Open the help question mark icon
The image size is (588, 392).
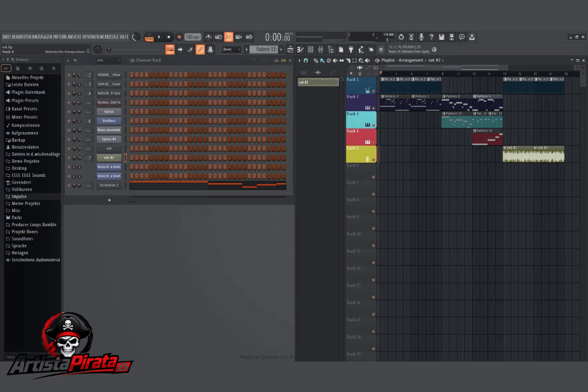431,37
